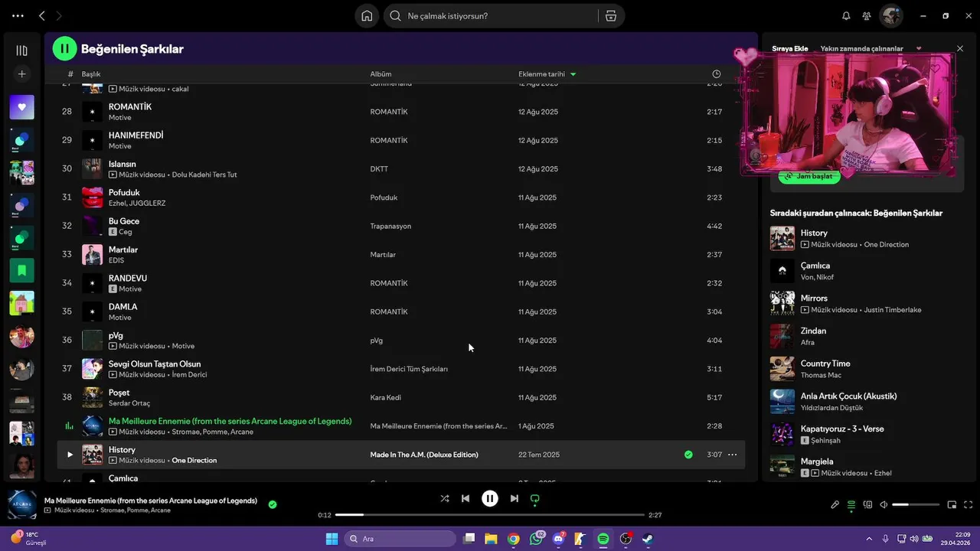Open connect to a device icon
Viewport: 980px width, 551px height.
tap(867, 505)
